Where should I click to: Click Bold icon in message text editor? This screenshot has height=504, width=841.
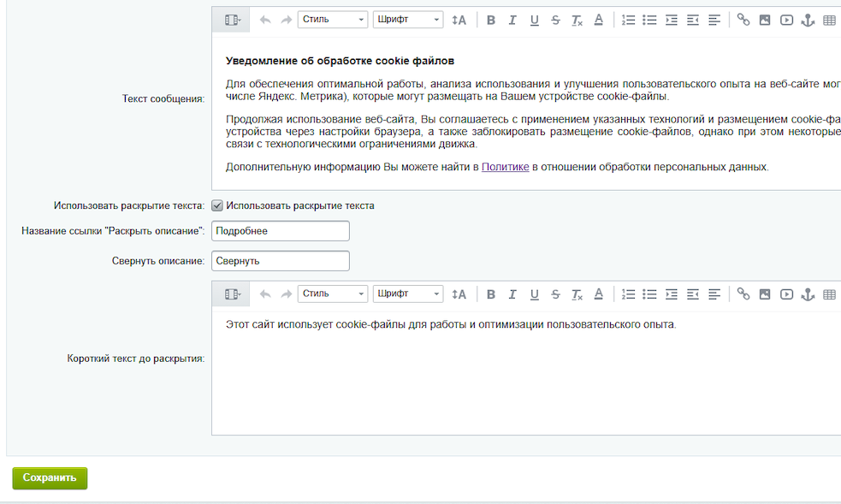(x=491, y=20)
